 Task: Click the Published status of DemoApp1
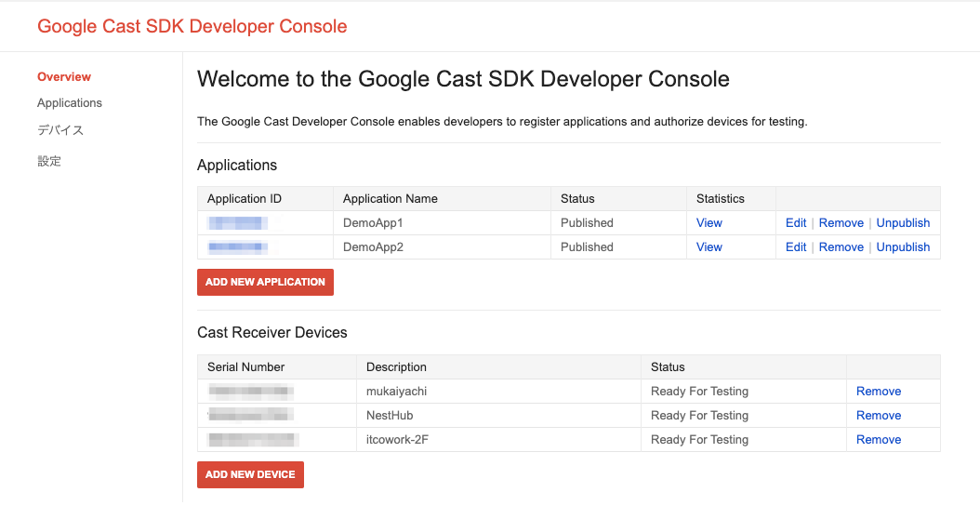point(587,222)
